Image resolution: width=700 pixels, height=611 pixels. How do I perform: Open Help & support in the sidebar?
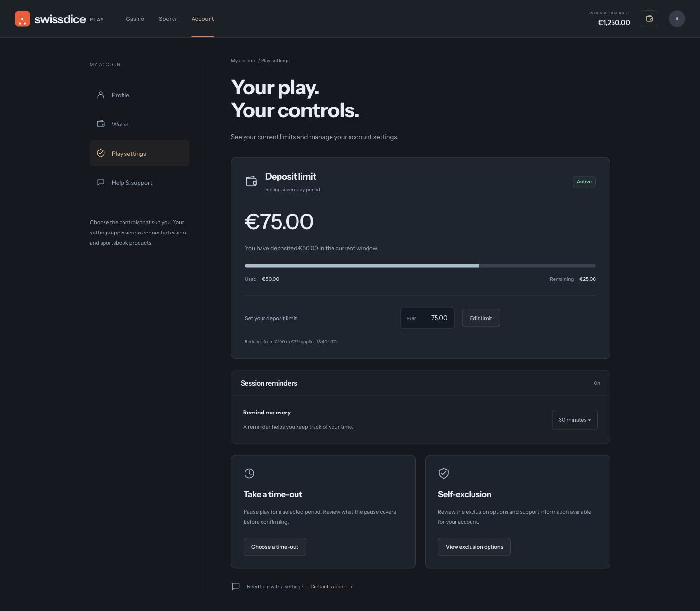140,182
